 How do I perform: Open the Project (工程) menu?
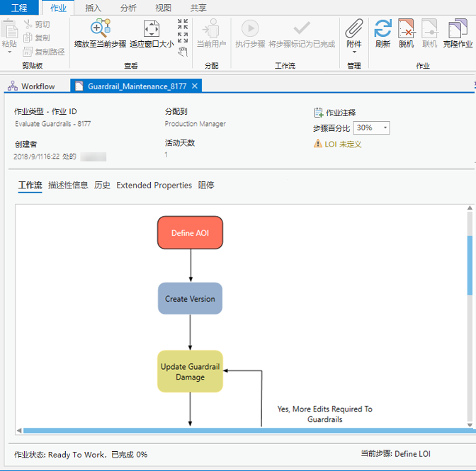click(x=19, y=8)
